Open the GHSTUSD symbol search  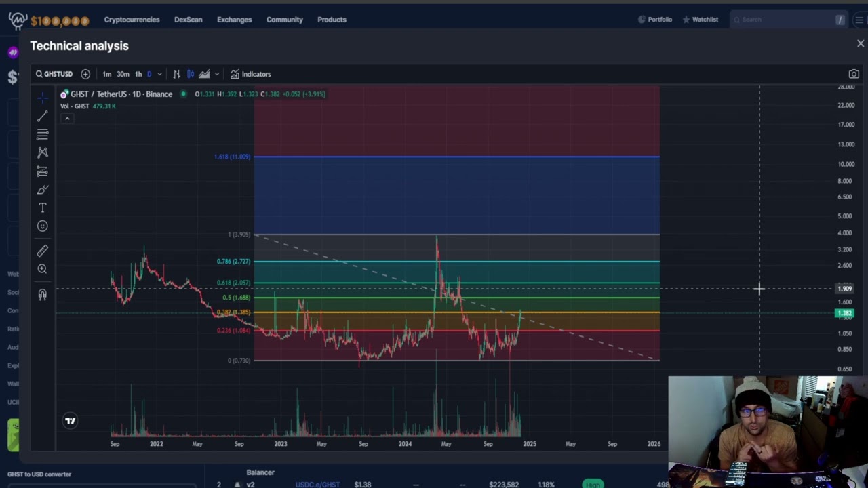[x=54, y=74]
